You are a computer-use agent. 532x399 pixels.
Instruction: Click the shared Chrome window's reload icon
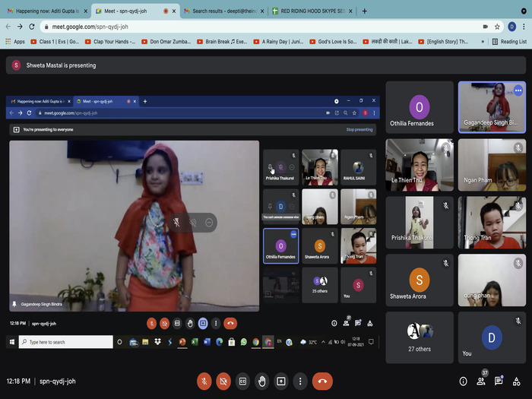pyautogui.click(x=29, y=113)
